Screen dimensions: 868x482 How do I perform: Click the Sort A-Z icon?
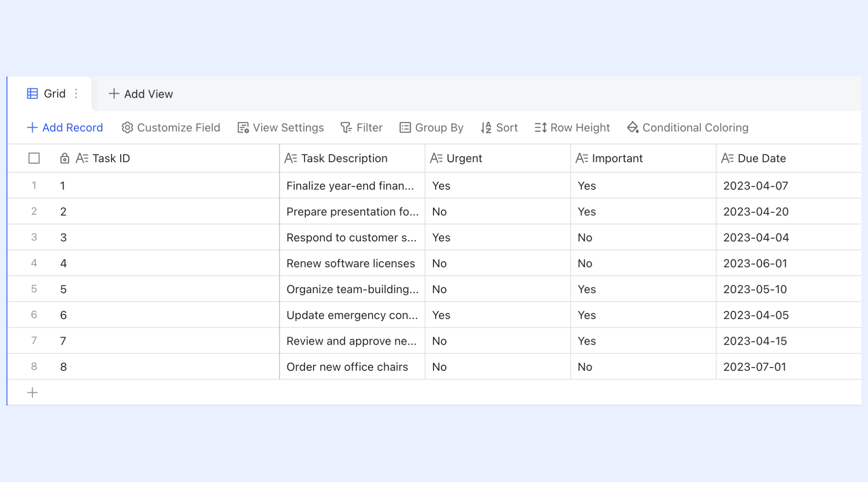tap(486, 127)
